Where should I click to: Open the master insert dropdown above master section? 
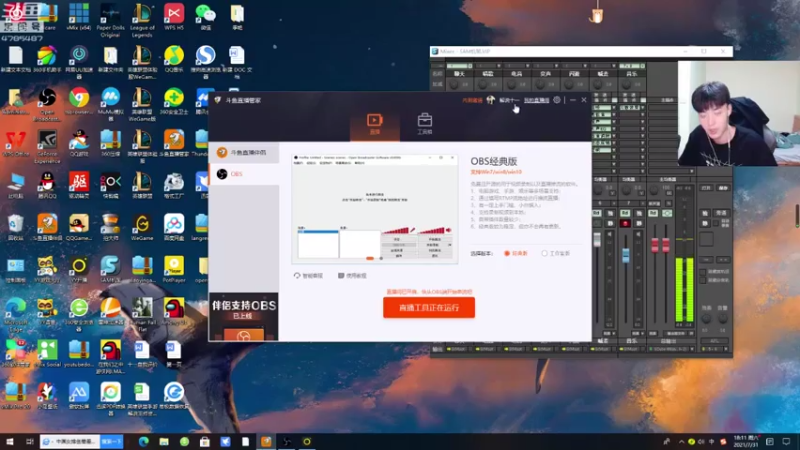(x=692, y=172)
